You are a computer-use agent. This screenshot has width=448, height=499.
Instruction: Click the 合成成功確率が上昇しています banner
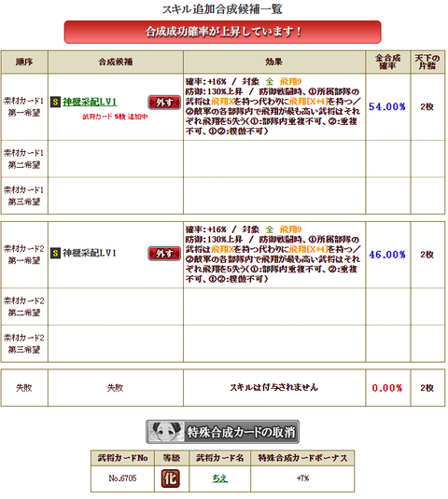click(x=222, y=32)
